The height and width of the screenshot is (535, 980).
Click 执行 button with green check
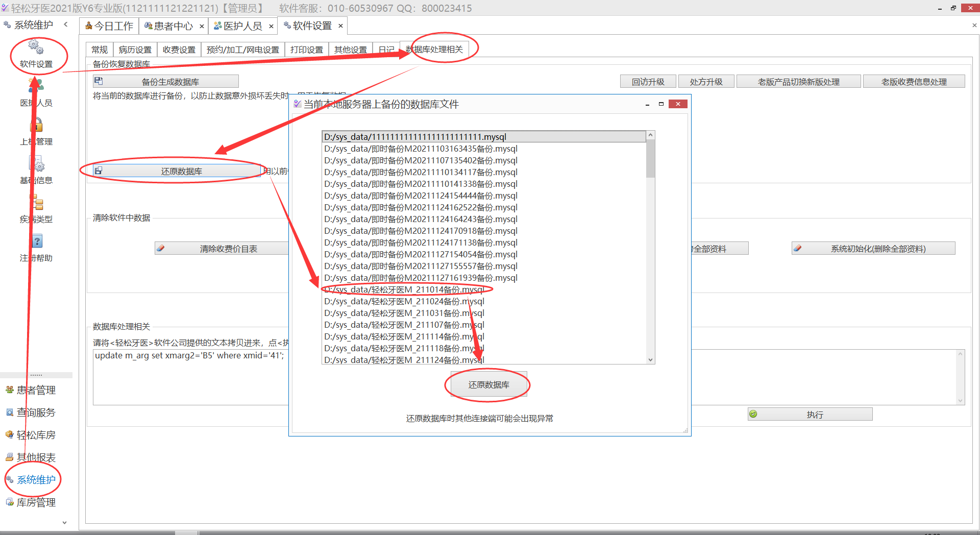tap(810, 415)
